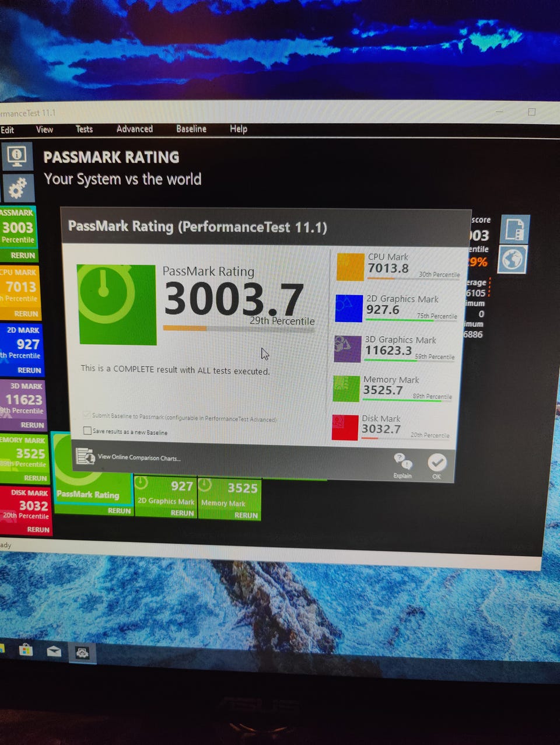The height and width of the screenshot is (745, 560).
Task: Select the 2D MARK 927 sidebar tile
Action: 22,349
